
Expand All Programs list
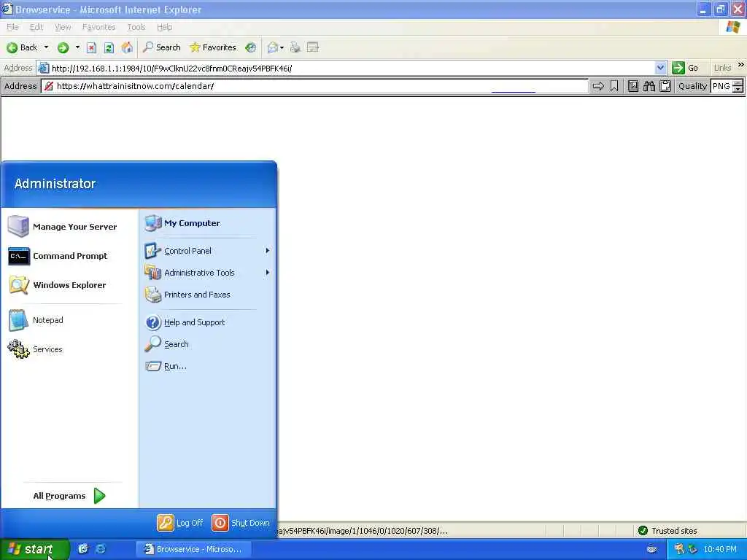click(x=69, y=496)
